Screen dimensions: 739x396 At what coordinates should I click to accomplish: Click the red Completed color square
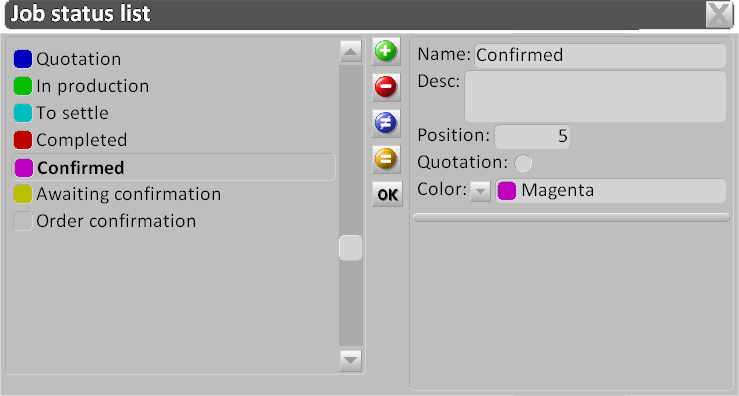(x=23, y=140)
